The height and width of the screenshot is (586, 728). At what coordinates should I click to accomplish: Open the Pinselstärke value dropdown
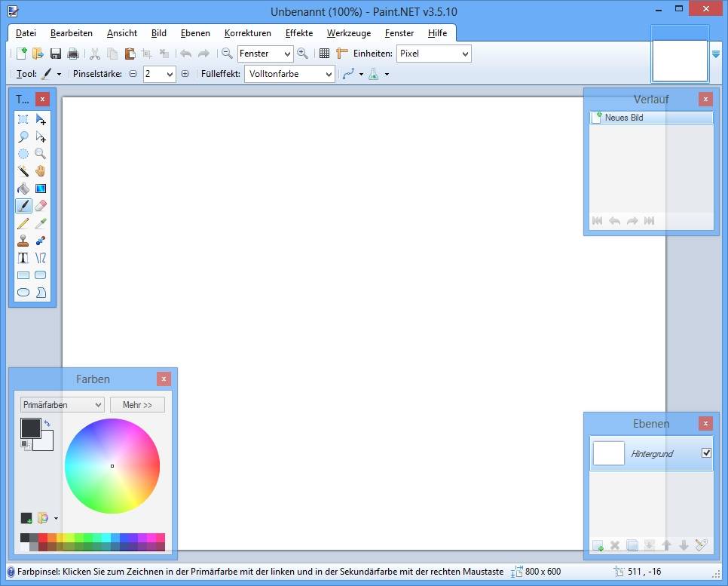pyautogui.click(x=170, y=74)
